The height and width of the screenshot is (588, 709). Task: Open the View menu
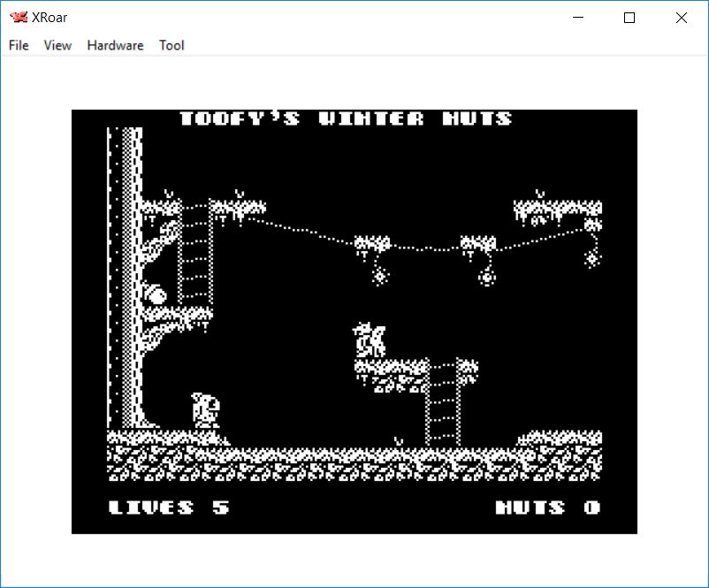click(57, 45)
